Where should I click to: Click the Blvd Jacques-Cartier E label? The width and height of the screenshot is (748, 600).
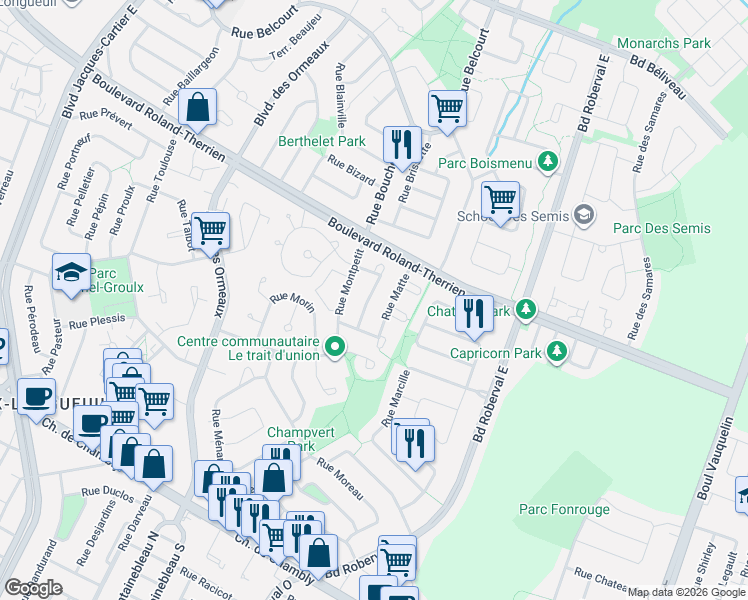click(99, 62)
